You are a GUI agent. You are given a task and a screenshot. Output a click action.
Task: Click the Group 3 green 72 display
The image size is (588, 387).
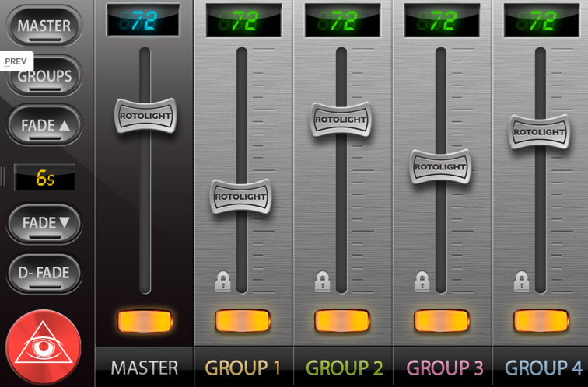point(442,20)
